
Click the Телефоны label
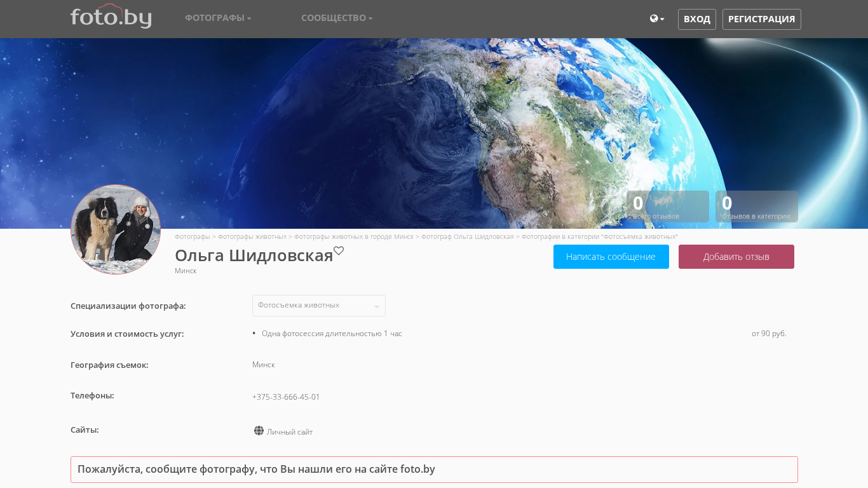pyautogui.click(x=92, y=395)
